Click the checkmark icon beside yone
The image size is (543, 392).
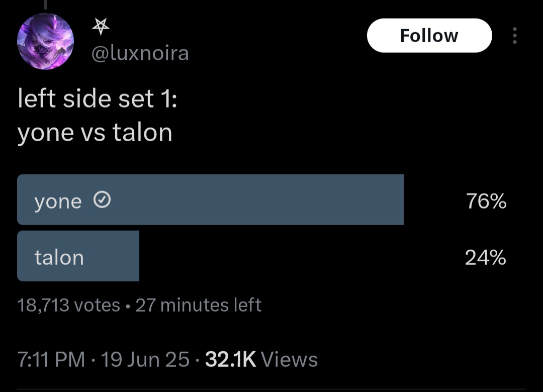(102, 200)
